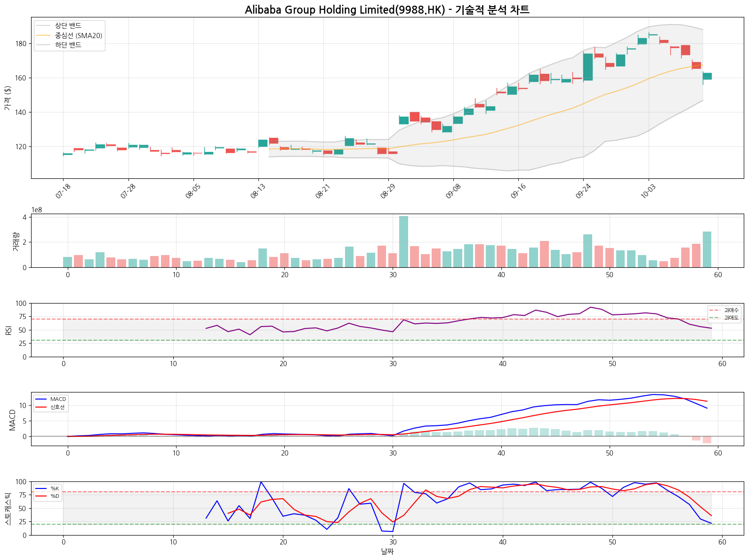This screenshot has height=560, width=748.
Task: Click the 가격 ($) y-axis label
Action: point(8,98)
